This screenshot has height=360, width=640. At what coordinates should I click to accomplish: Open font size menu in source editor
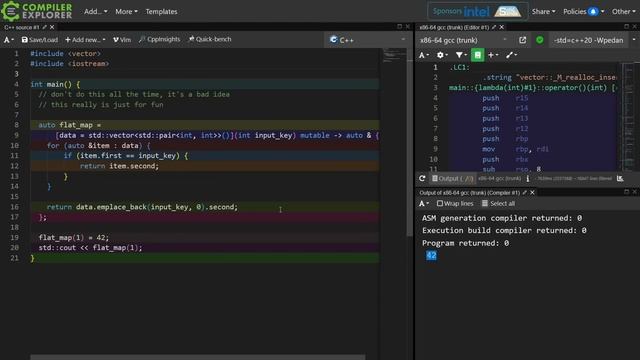[x=9, y=40]
